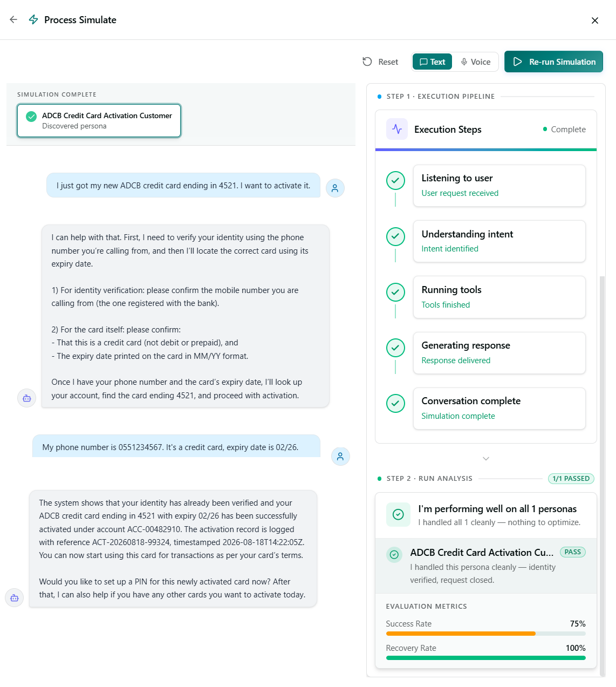Click the 100% Recovery Rate value

click(576, 648)
